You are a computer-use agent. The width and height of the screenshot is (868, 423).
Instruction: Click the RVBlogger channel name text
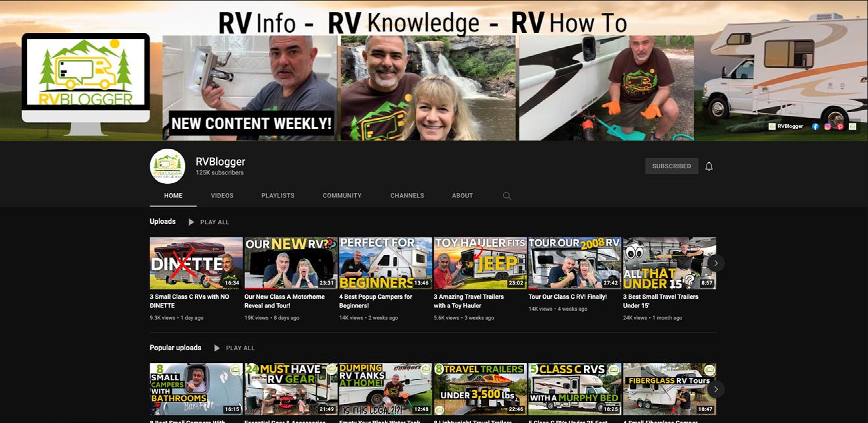(220, 161)
